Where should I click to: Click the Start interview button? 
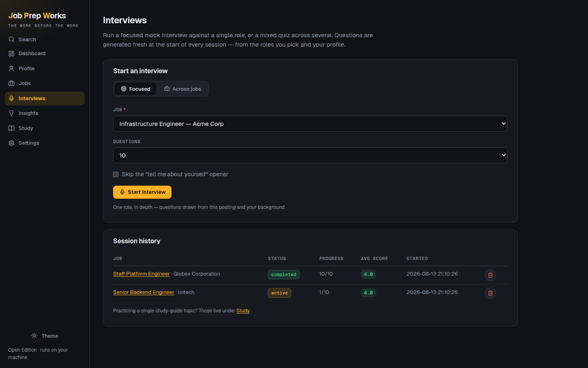tap(142, 192)
